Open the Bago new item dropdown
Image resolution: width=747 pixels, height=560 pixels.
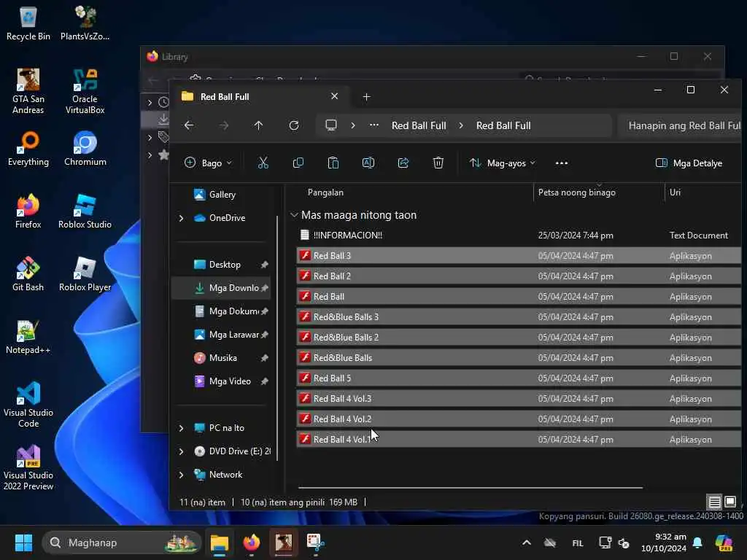coord(208,163)
